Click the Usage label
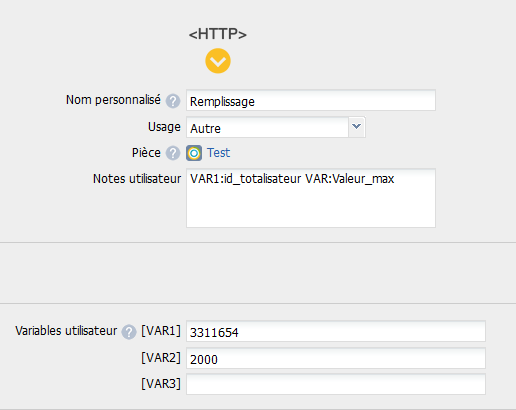This screenshot has height=410, width=516. [x=164, y=127]
